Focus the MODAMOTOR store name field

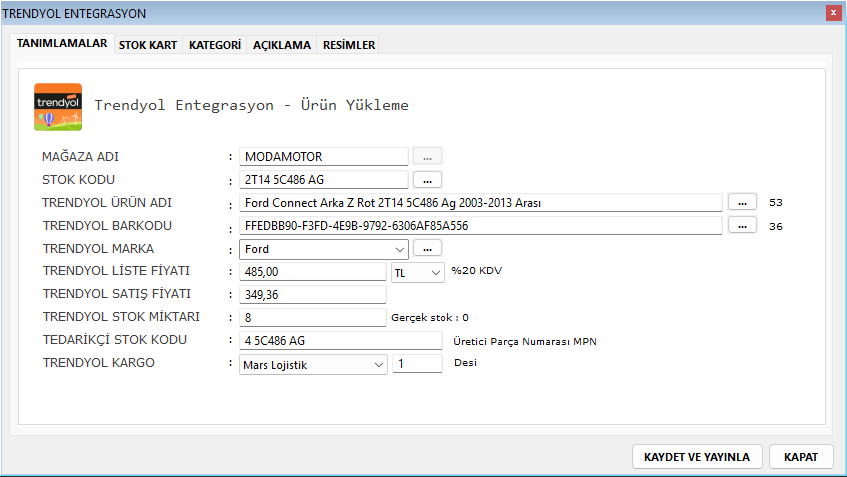[x=324, y=157]
